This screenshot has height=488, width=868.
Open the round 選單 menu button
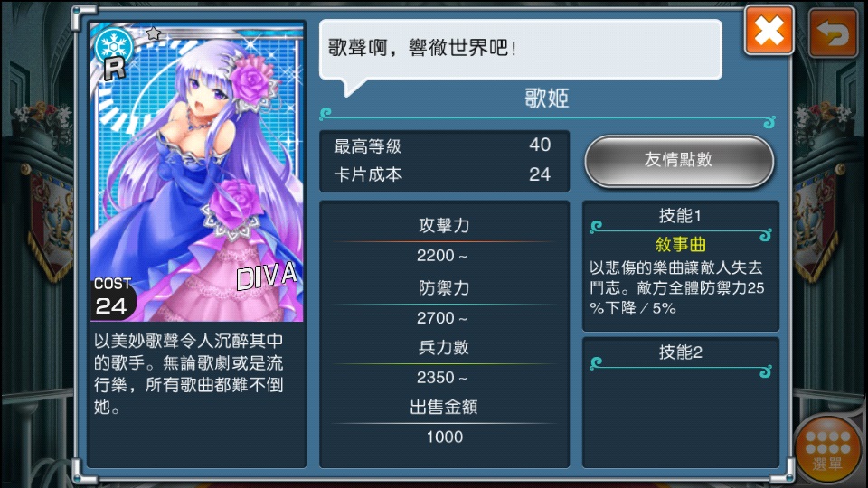click(828, 449)
